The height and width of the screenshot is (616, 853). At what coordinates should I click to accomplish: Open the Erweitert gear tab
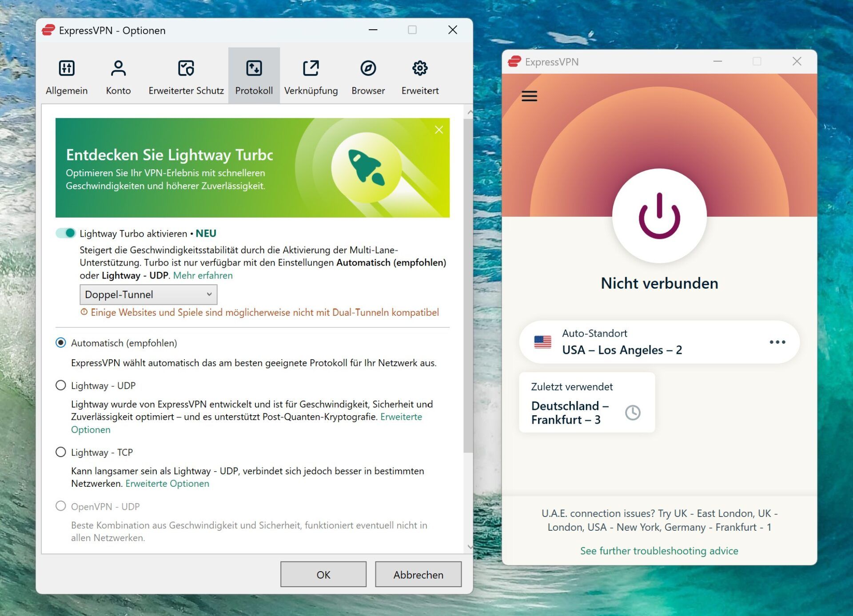click(x=420, y=76)
